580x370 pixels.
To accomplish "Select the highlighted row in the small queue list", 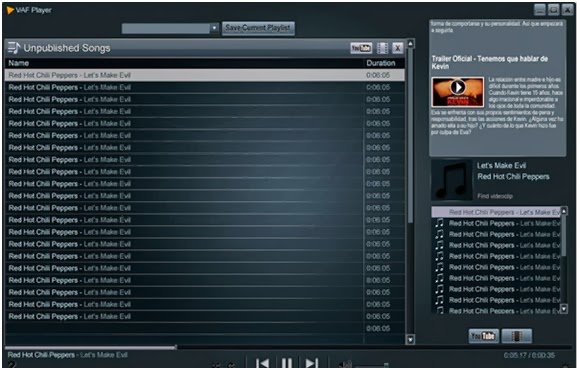I will [496, 212].
